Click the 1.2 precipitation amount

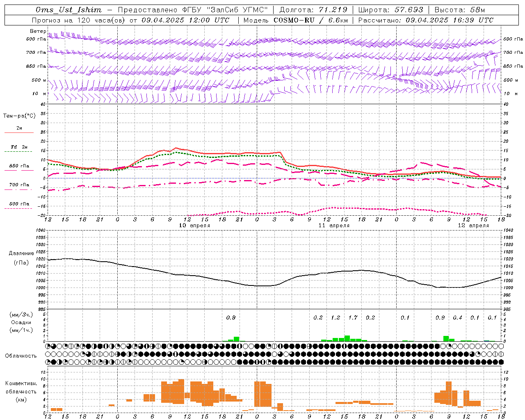coord(336,317)
